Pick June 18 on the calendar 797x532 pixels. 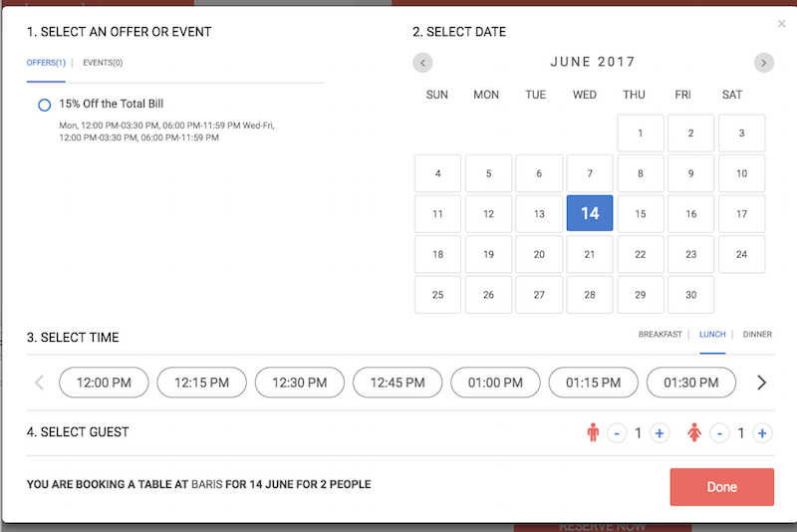[437, 254]
